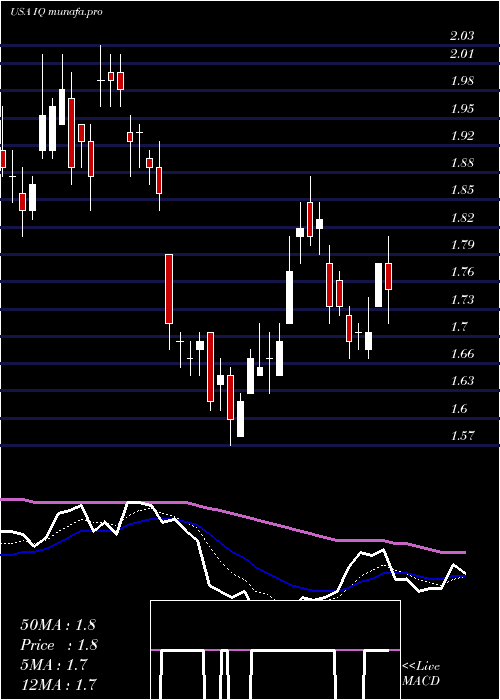The height and width of the screenshot is (700, 500).
Task: Select the 1.6 price axis label
Action: tap(458, 409)
